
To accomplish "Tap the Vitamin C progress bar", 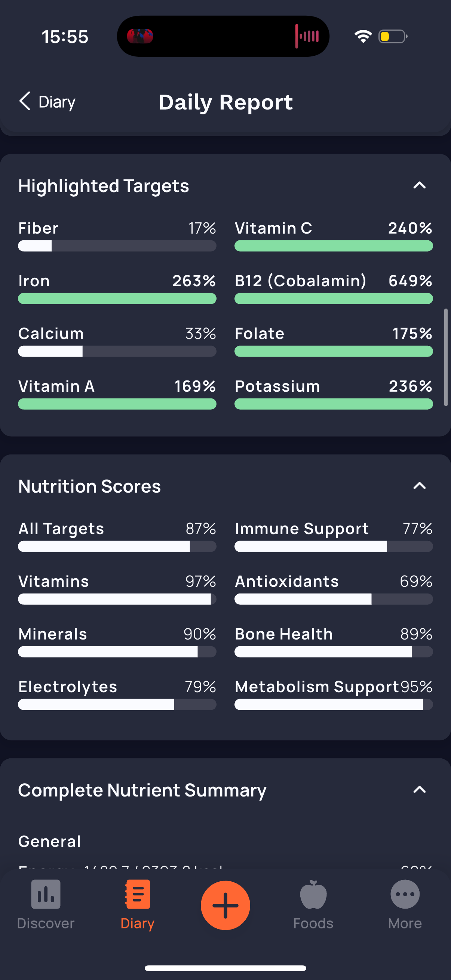I will pos(334,246).
